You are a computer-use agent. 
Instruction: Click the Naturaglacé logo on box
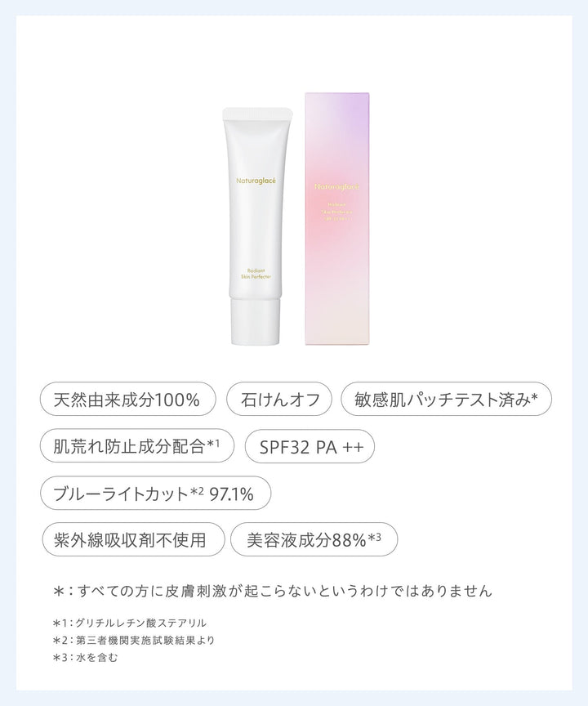click(337, 187)
